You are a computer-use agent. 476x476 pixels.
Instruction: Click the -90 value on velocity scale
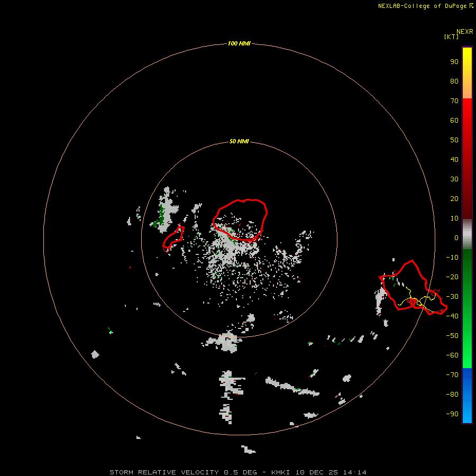coord(452,414)
